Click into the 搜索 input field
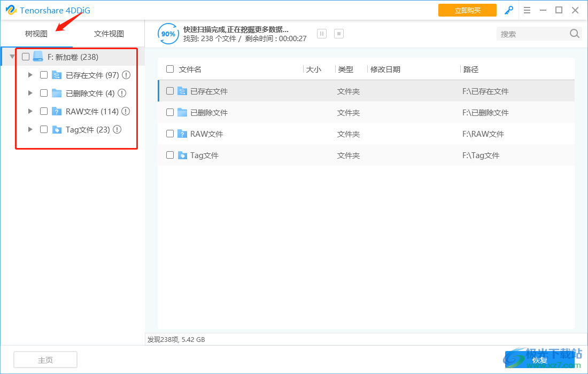This screenshot has width=588, height=374. 532,34
